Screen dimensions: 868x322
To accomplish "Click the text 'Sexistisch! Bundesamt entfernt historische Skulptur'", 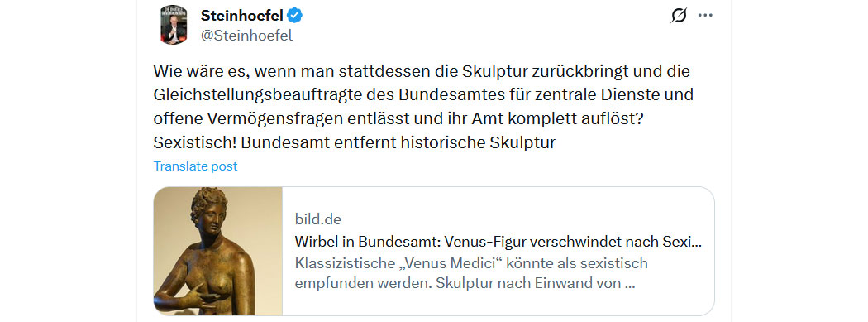I will coord(354,142).
